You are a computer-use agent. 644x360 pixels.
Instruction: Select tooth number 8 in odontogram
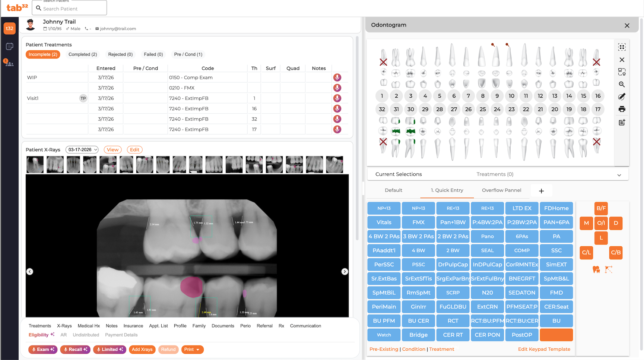click(x=483, y=96)
